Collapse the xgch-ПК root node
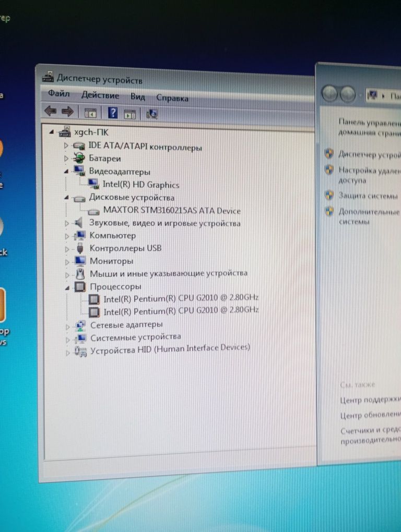This screenshot has width=401, height=532. 52,132
